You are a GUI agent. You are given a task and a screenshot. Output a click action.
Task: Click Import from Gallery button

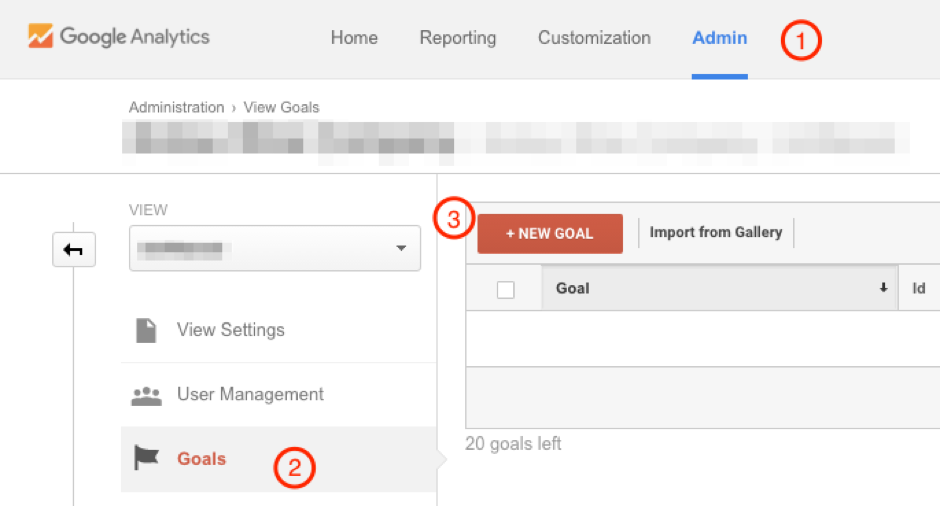716,232
